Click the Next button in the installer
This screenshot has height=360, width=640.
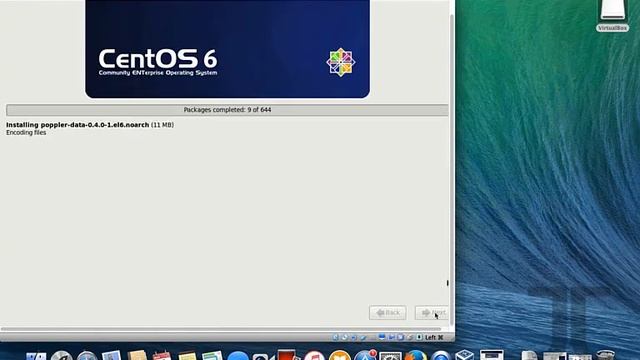coord(432,313)
